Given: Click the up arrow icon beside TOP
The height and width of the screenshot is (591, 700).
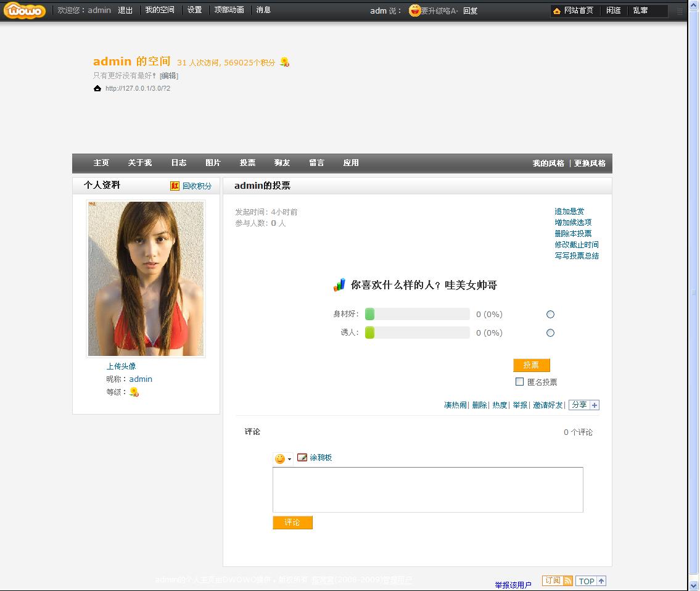Looking at the screenshot, I should (601, 581).
